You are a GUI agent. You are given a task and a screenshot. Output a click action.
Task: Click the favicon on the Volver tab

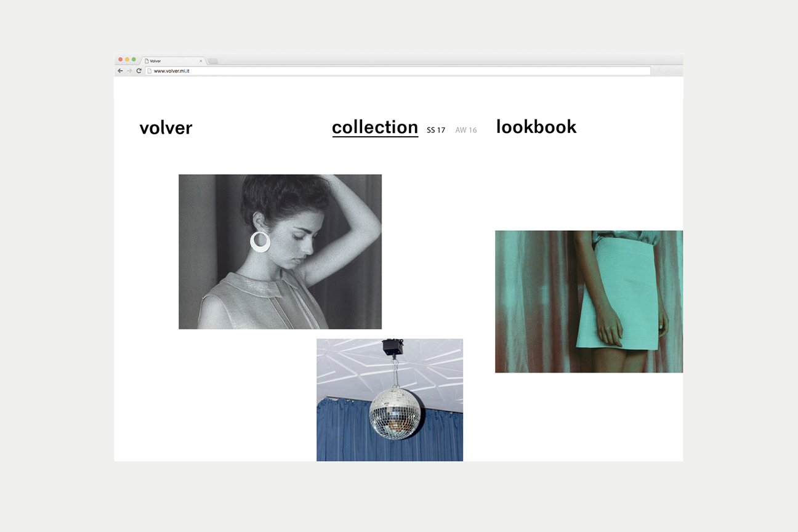click(x=147, y=61)
